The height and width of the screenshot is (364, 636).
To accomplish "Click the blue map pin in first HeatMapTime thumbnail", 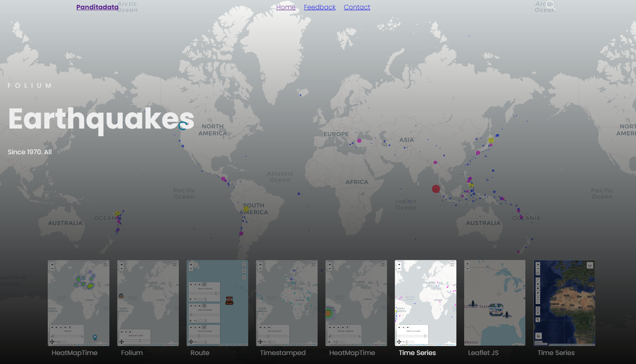I will [x=95, y=337].
